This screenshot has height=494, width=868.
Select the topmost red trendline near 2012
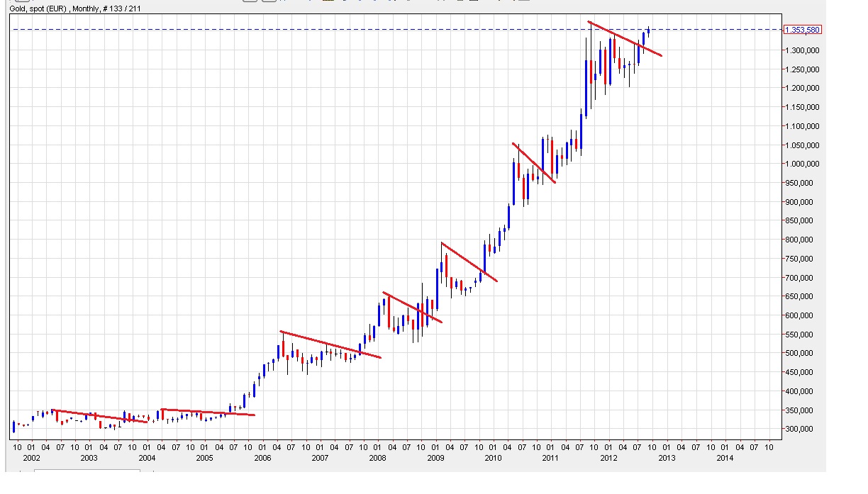click(x=625, y=39)
